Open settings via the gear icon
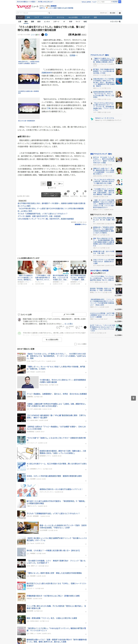138x644 pixels. (120, 13)
